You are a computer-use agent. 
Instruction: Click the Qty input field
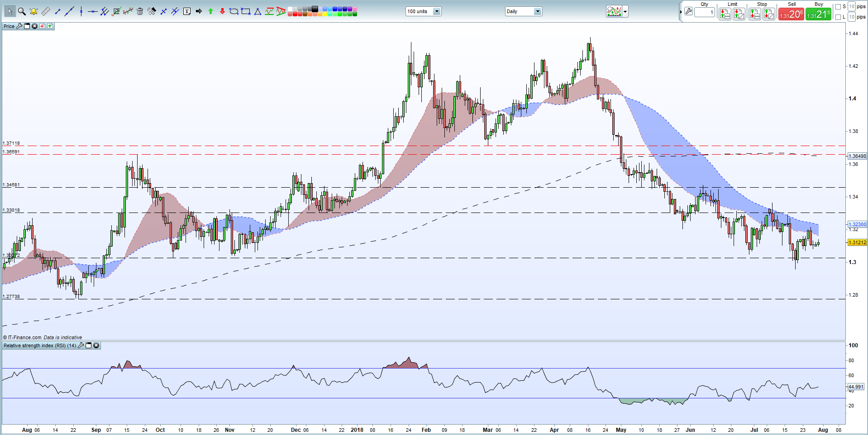tap(705, 12)
